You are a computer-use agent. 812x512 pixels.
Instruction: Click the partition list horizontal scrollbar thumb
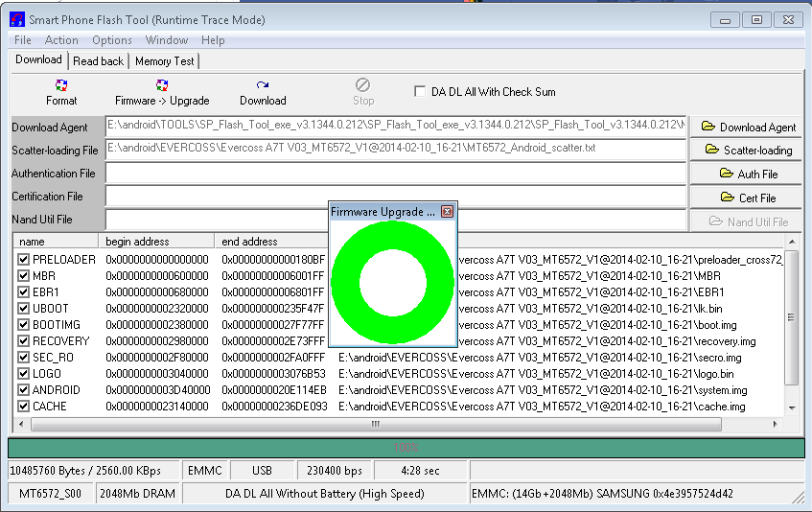pyautogui.click(x=376, y=425)
